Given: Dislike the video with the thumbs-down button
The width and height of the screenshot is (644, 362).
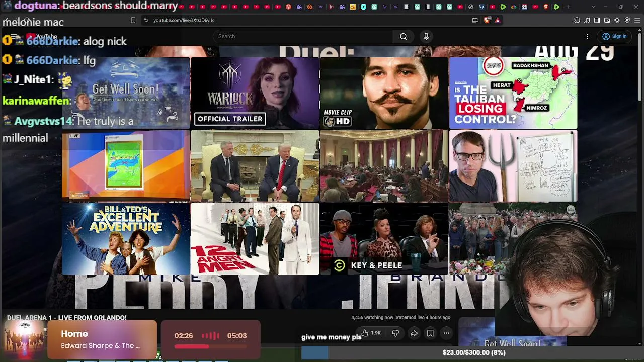Looking at the screenshot, I should point(395,333).
